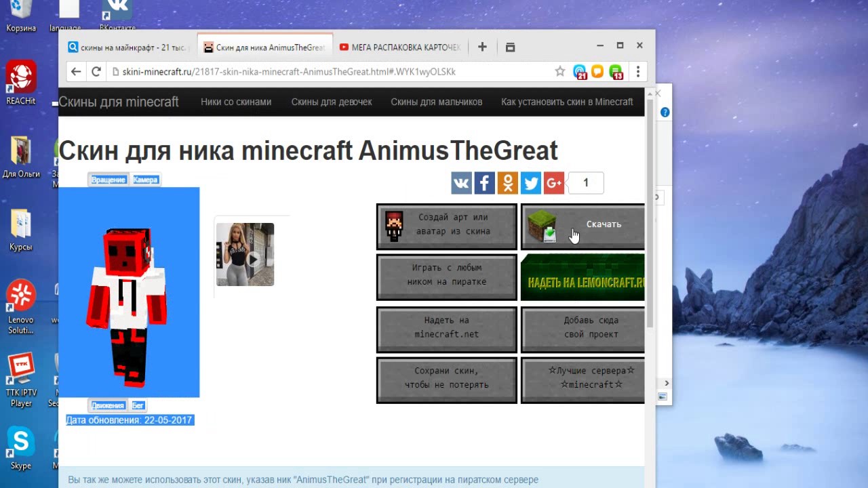Click the page heading Скин для ника minecraft AnimusTheGreat

point(308,150)
